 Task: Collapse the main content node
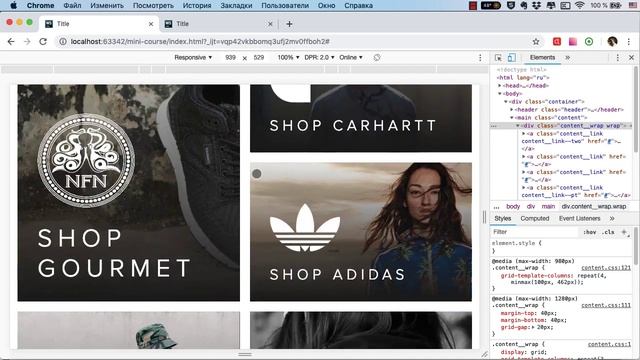point(512,118)
